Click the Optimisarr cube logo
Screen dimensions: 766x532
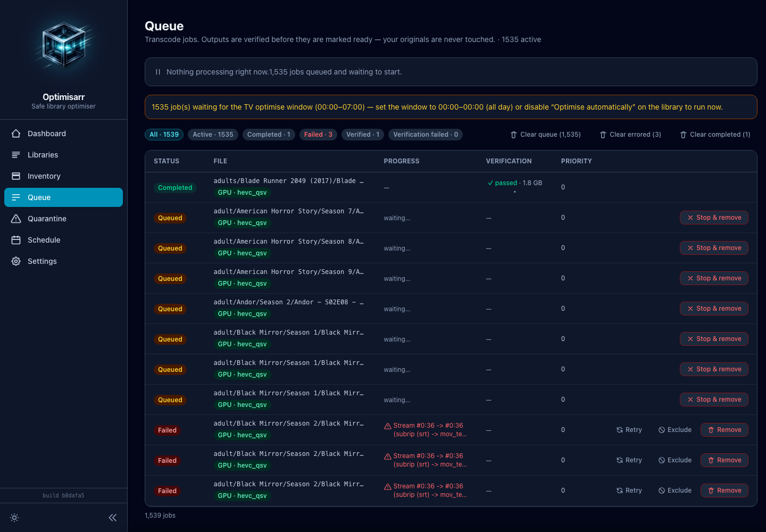click(64, 45)
